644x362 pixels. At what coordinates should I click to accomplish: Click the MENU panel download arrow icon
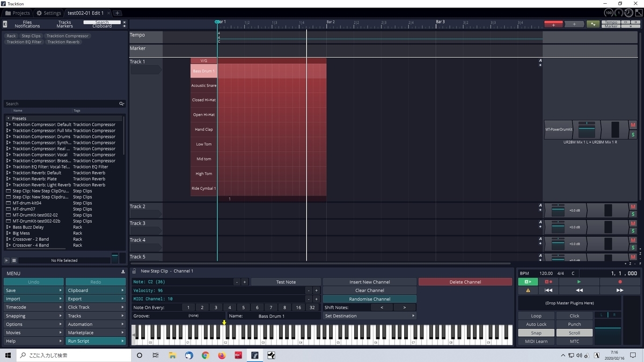click(123, 272)
